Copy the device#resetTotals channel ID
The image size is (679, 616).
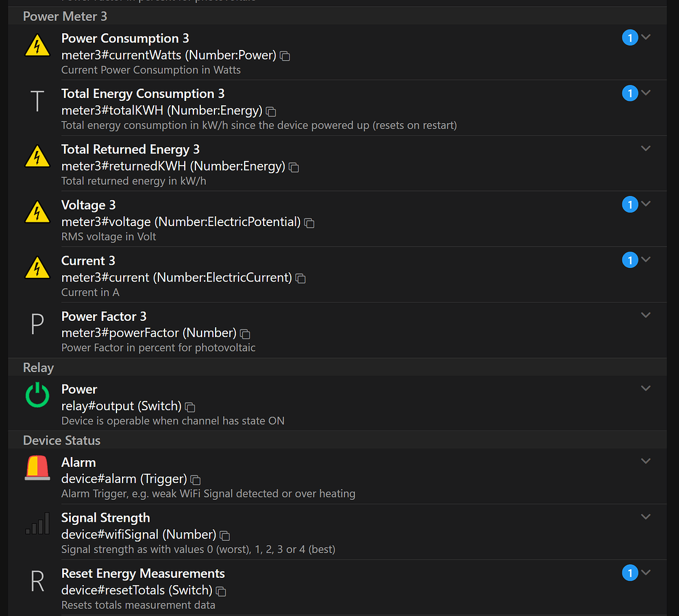pyautogui.click(x=221, y=591)
